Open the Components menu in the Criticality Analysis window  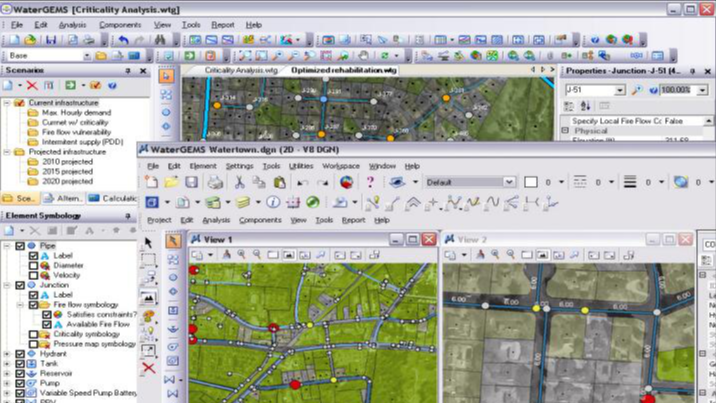120,25
